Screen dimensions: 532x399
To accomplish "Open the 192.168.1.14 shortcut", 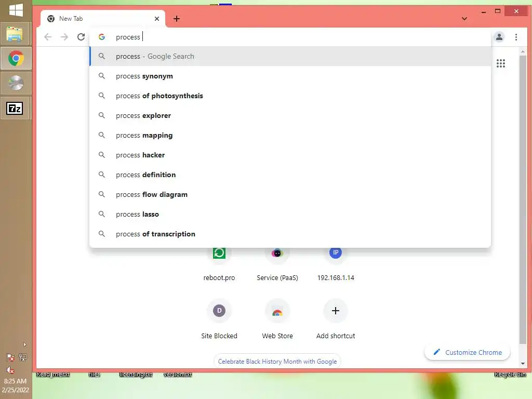I will point(336,264).
